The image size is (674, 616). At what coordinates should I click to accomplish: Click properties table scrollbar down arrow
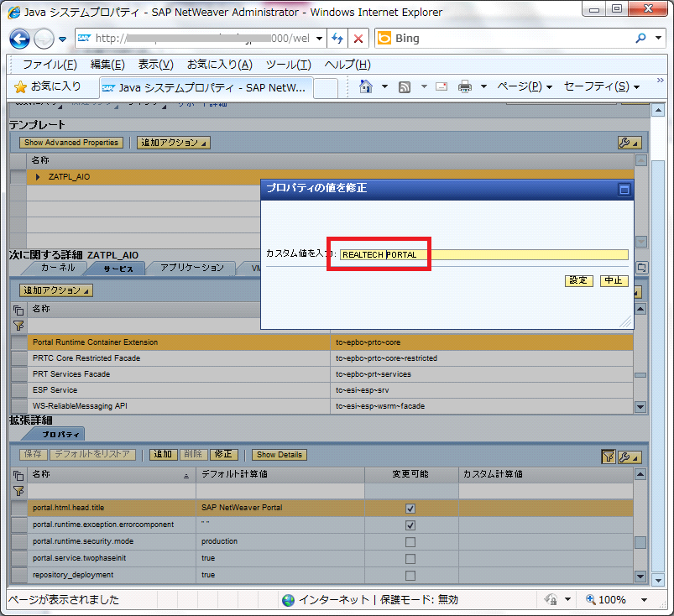[640, 577]
